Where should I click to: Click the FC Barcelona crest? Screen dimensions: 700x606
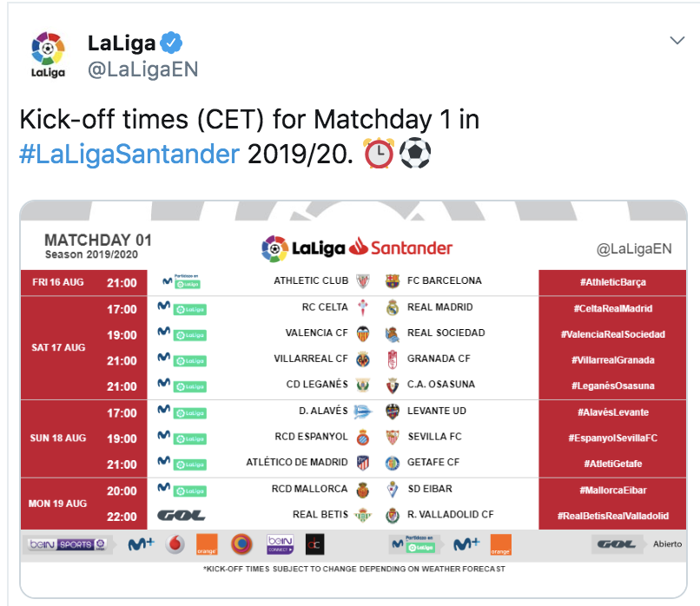392,281
